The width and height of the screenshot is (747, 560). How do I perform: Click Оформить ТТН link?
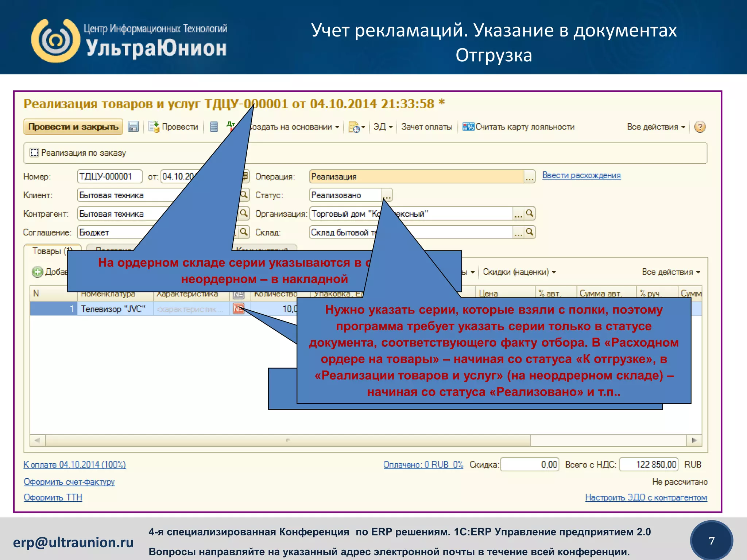click(53, 498)
